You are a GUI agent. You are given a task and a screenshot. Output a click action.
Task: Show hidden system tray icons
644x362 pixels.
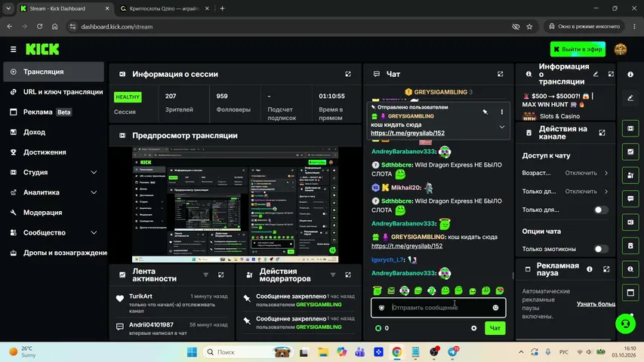click(x=521, y=352)
